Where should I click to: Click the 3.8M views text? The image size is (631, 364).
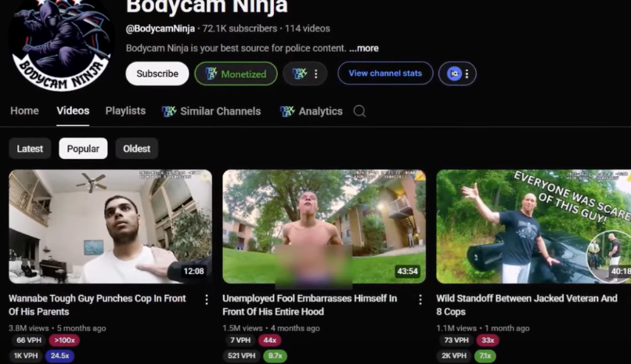click(28, 328)
